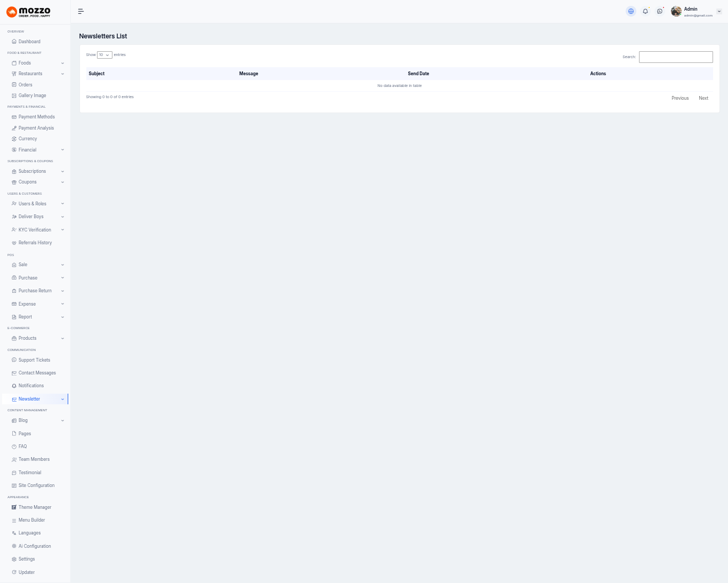728x583 pixels.
Task: Click the Support Tickets icon
Action: pos(14,360)
